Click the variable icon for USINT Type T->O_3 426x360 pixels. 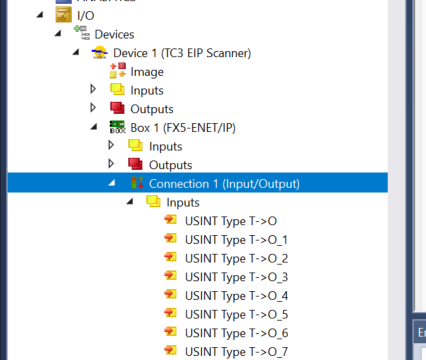click(x=170, y=276)
